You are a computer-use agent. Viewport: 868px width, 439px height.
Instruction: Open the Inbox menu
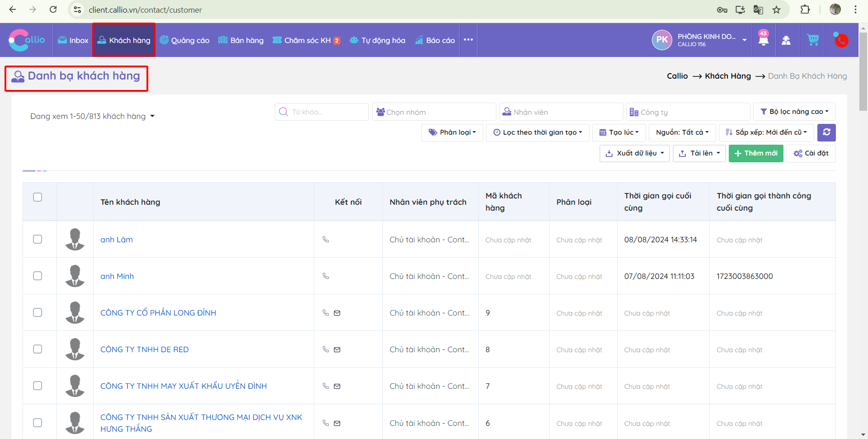pos(73,40)
